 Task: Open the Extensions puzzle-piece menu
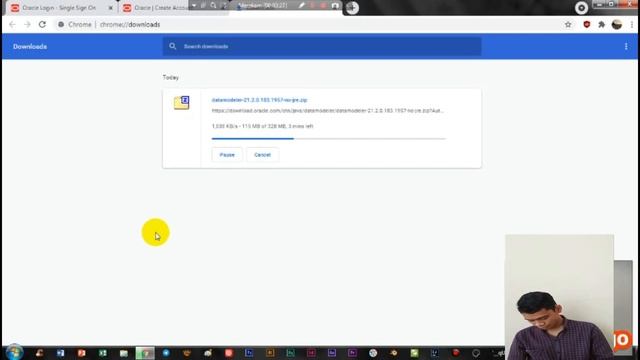(601, 24)
